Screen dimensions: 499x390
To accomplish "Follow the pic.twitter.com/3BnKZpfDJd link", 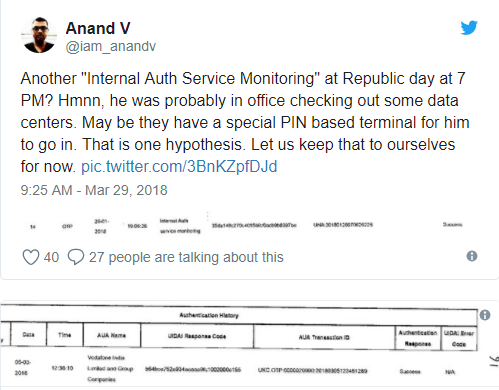I will click(179, 166).
